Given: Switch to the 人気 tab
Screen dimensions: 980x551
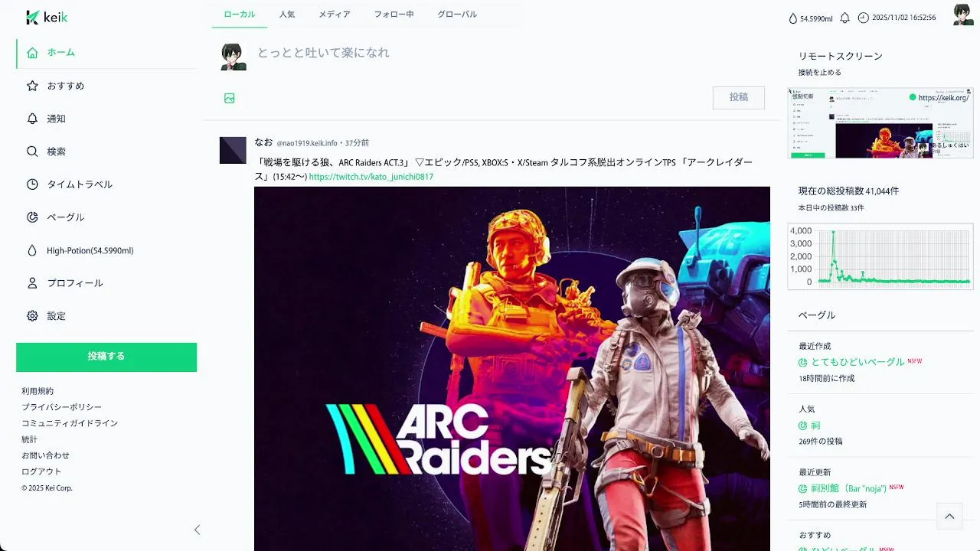Looking at the screenshot, I should pyautogui.click(x=287, y=15).
